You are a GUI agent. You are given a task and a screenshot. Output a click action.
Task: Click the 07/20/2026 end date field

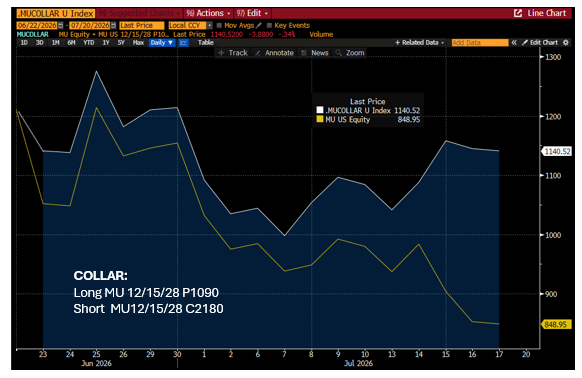[x=90, y=25]
